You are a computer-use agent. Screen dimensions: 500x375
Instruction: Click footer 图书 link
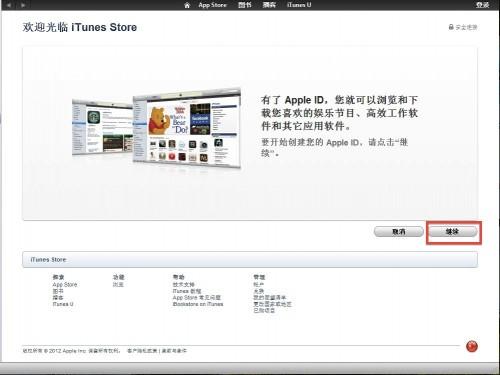point(58,291)
